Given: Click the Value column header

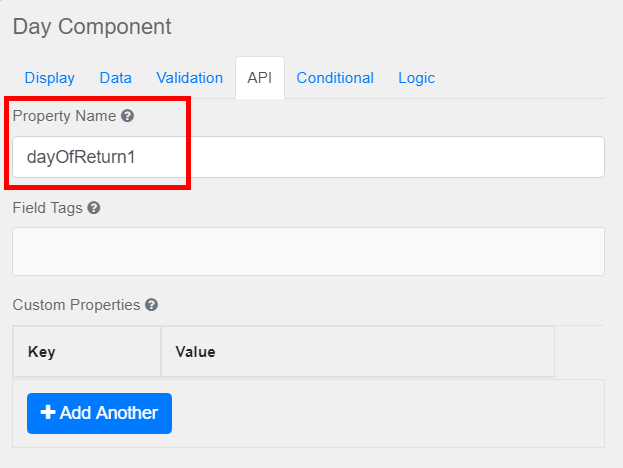Looking at the screenshot, I should point(195,352).
